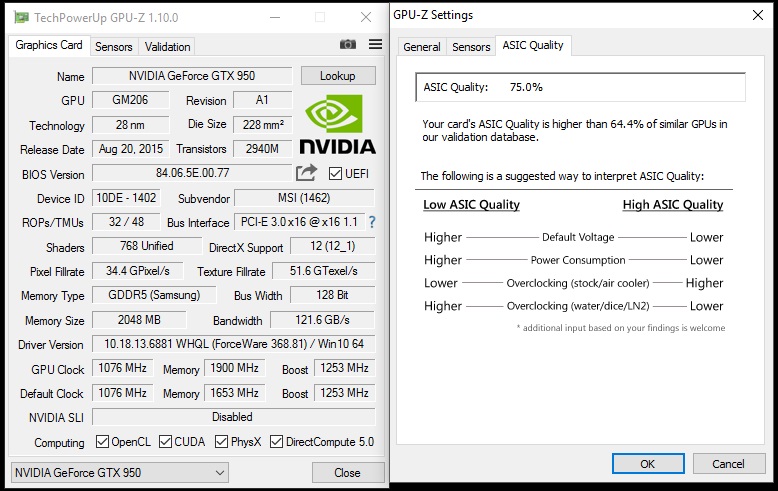Click the Release Date Aug 20, 2015
The height and width of the screenshot is (491, 778).
tap(130, 149)
